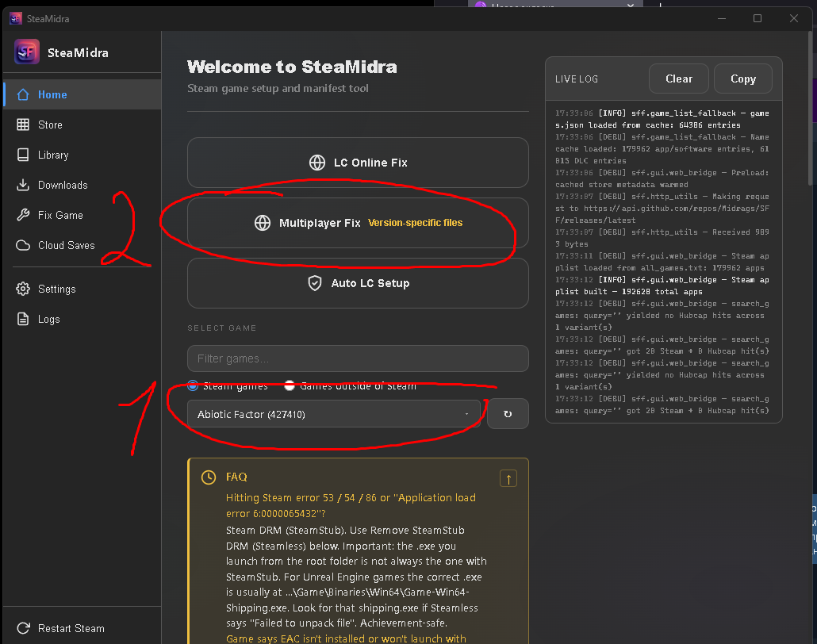View the Logs page
This screenshot has height=644, width=817.
click(82, 319)
